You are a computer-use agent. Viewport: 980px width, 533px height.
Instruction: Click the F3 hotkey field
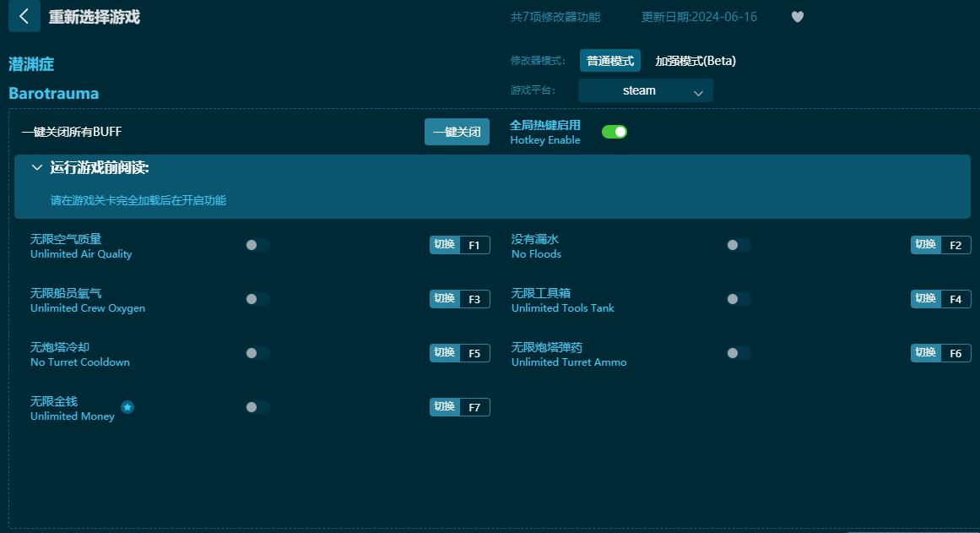(474, 299)
